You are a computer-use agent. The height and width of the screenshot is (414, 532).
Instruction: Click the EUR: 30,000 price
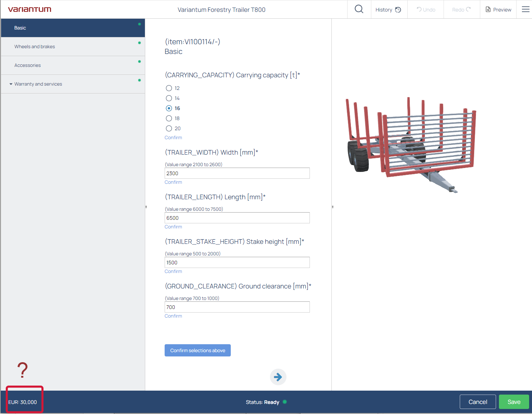tap(23, 402)
